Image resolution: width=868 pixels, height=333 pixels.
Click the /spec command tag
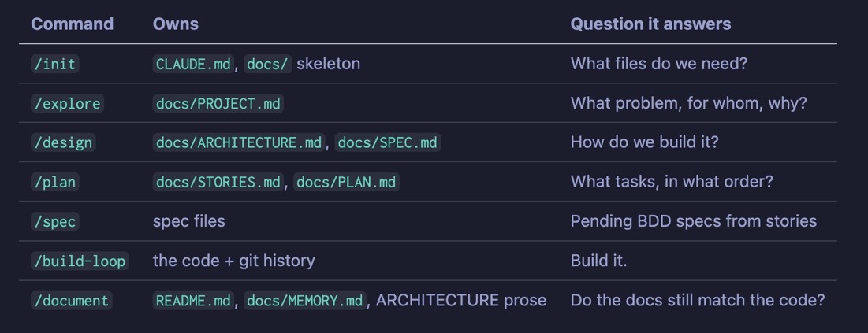(x=55, y=221)
